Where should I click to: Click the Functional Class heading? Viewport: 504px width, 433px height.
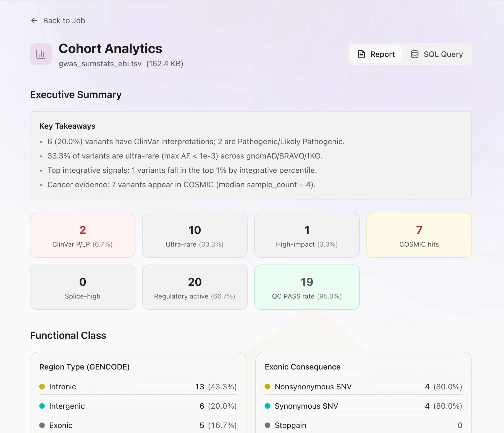coord(68,336)
